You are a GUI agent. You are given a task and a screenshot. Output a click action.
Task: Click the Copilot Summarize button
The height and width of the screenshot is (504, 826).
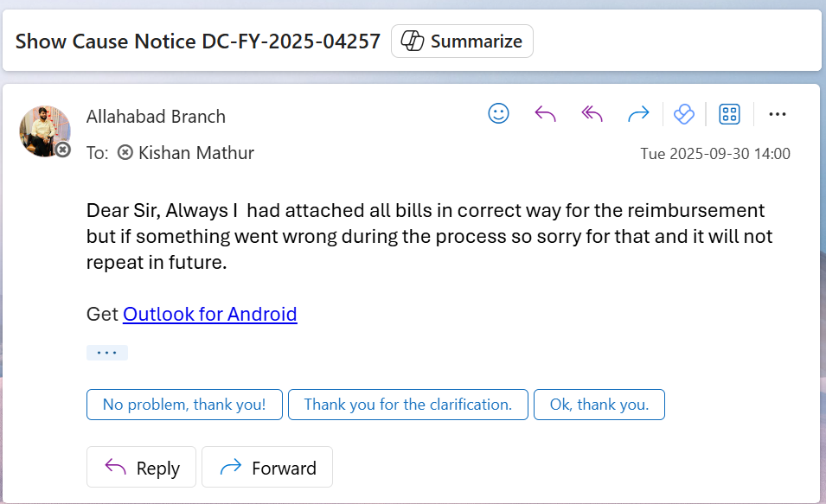tap(462, 41)
